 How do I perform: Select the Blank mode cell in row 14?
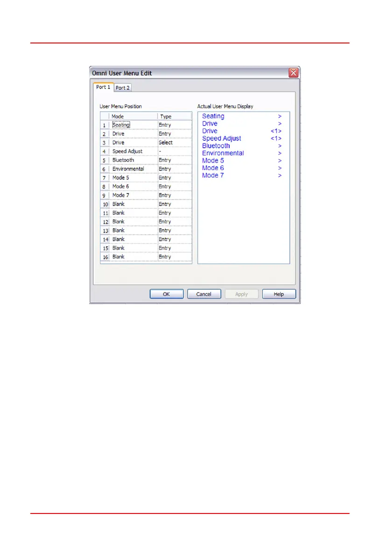(133, 239)
